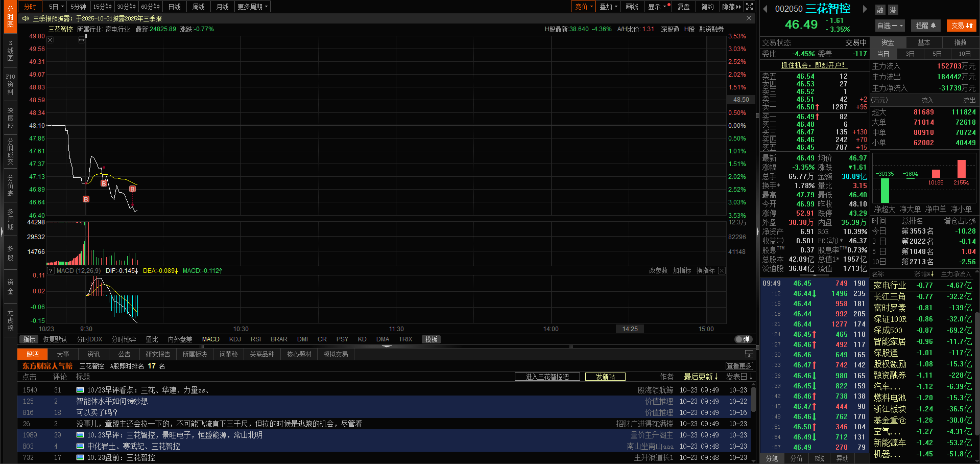Open 资金 in left sidebar

(x=10, y=287)
